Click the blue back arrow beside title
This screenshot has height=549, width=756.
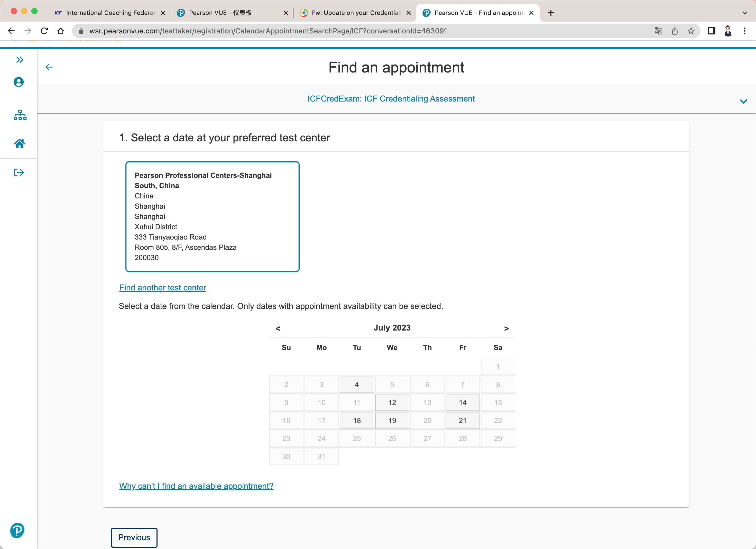[x=49, y=67]
